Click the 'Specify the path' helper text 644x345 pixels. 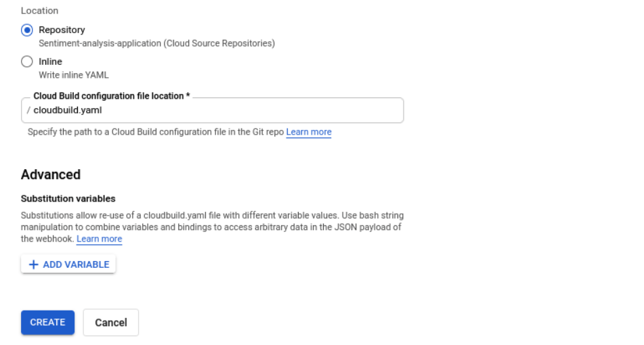155,132
